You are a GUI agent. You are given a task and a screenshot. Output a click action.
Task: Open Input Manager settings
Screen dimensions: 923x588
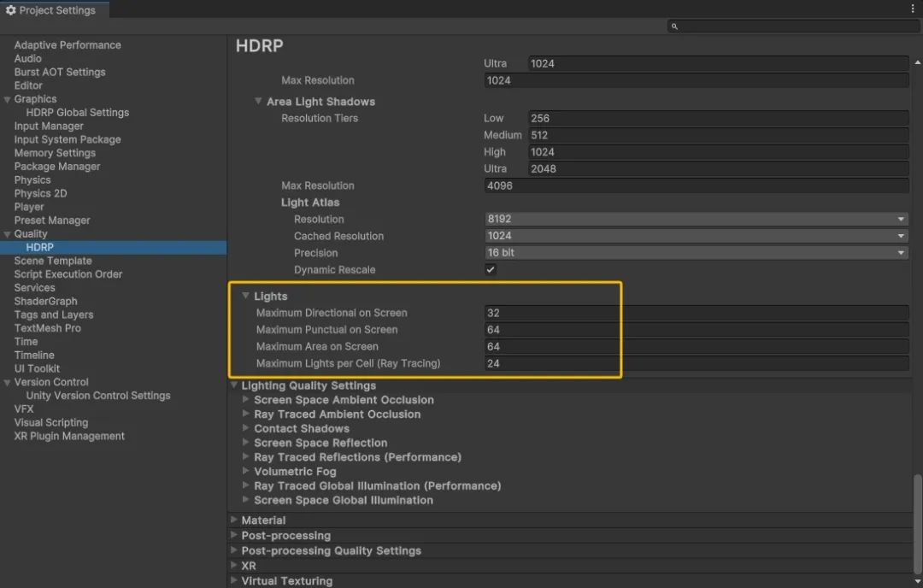[x=49, y=126]
